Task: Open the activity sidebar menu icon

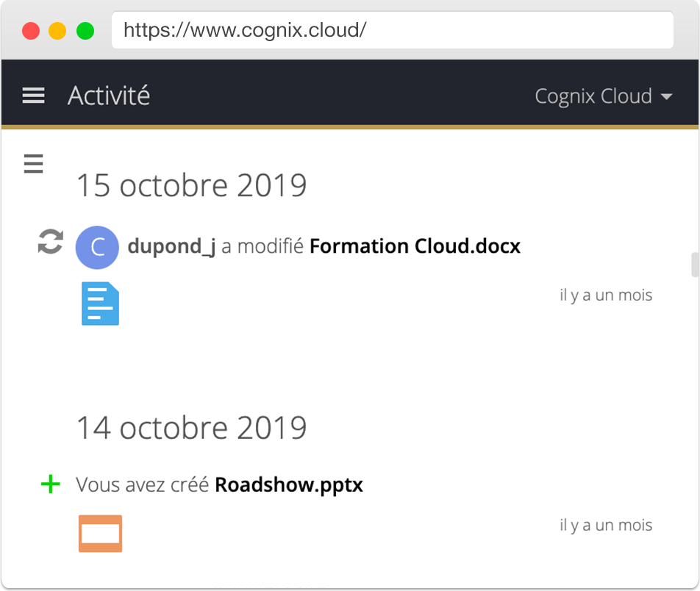Action: (34, 163)
